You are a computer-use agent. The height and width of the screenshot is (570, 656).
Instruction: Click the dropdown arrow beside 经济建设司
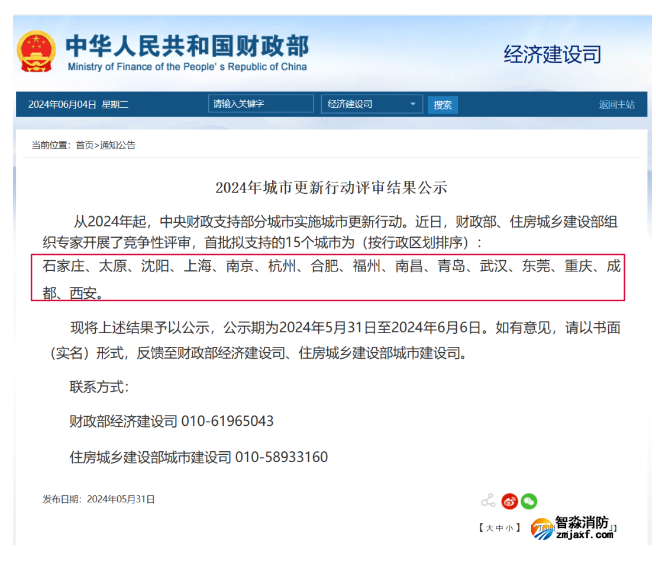tap(414, 104)
